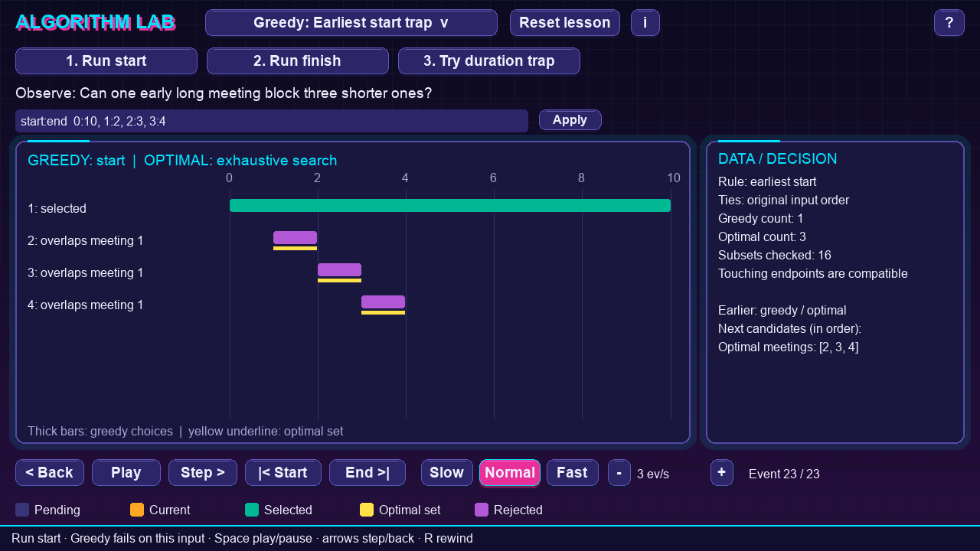Click the '1: selected' row label

(57, 209)
